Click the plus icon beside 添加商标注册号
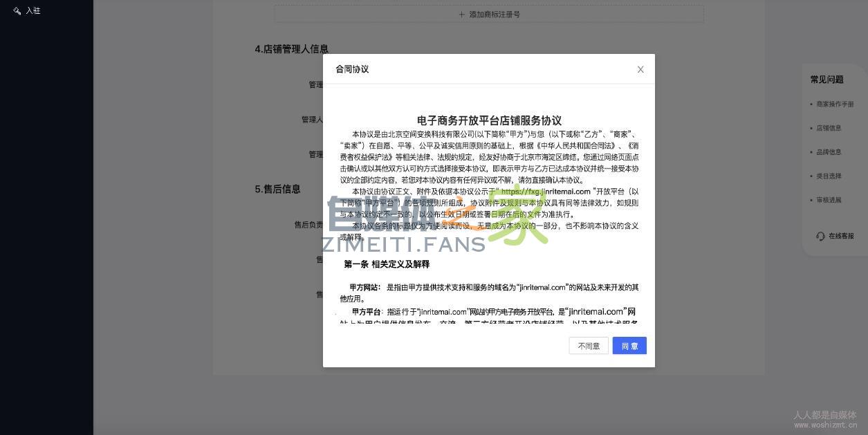 [462, 14]
